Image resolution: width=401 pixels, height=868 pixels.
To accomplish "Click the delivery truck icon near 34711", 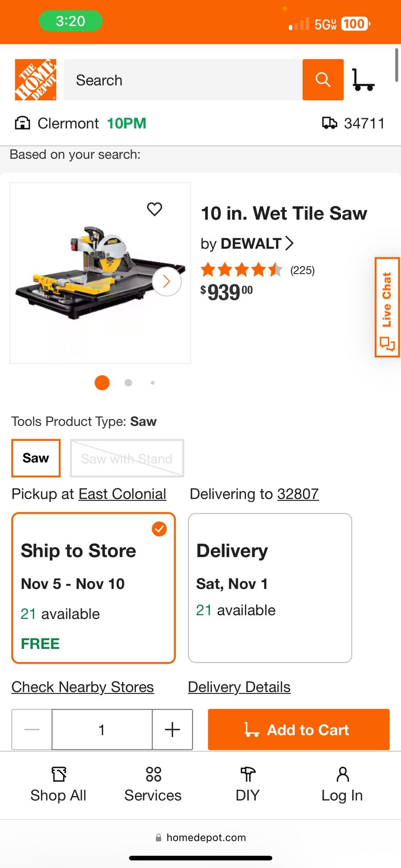I will (x=330, y=123).
